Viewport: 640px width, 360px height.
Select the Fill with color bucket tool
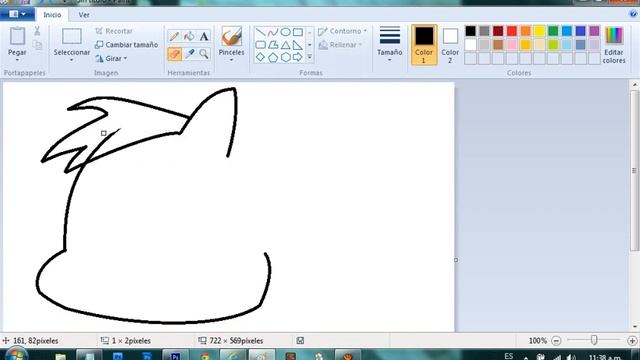(189, 36)
